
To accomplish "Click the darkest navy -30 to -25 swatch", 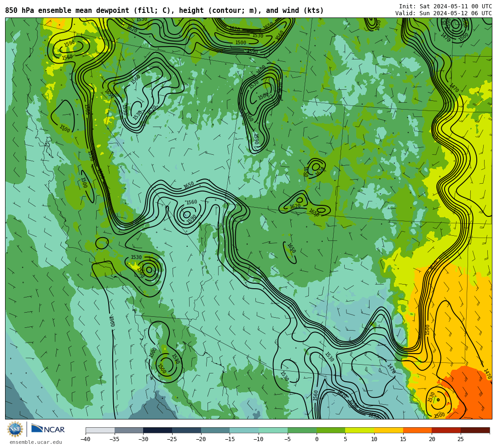I will click(x=157, y=430).
